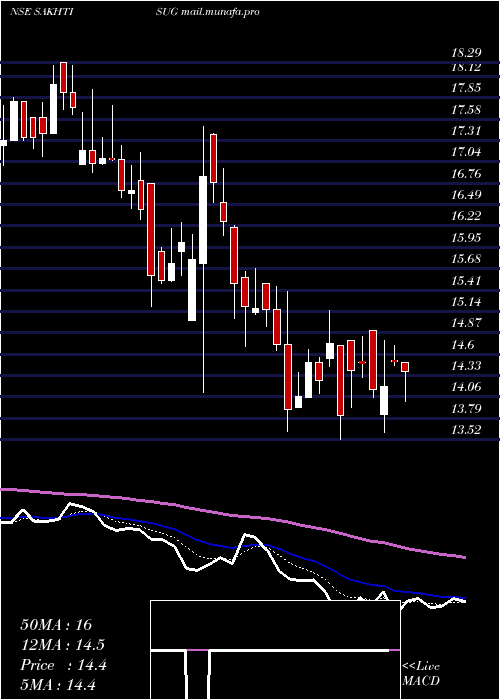This screenshot has width=500, height=700.
Task: Pick the 13.79 price label
Action: coord(466,409)
